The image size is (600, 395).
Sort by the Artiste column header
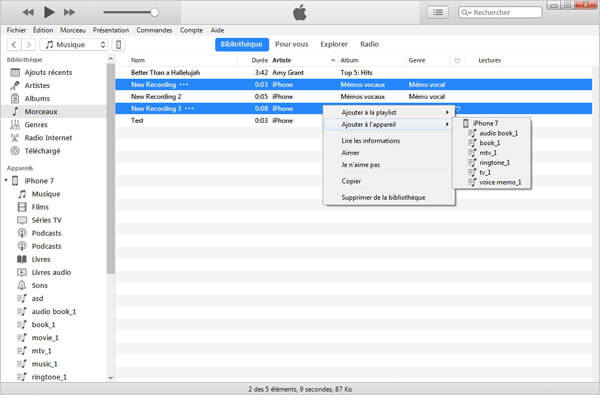282,60
